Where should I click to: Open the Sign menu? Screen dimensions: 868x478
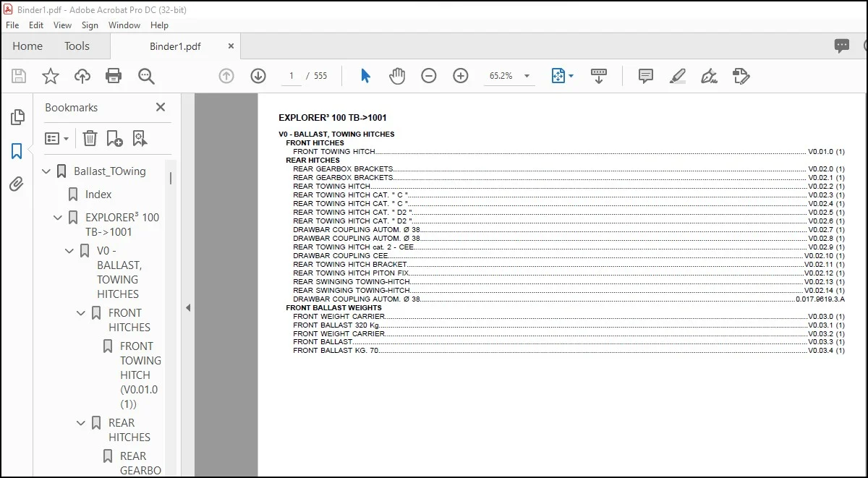pyautogui.click(x=90, y=25)
